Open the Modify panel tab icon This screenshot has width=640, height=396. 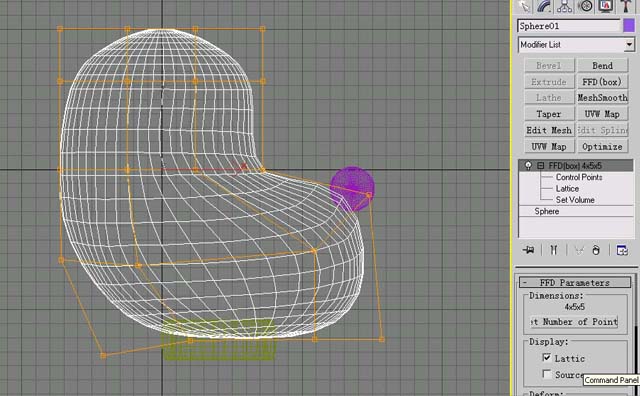click(544, 6)
